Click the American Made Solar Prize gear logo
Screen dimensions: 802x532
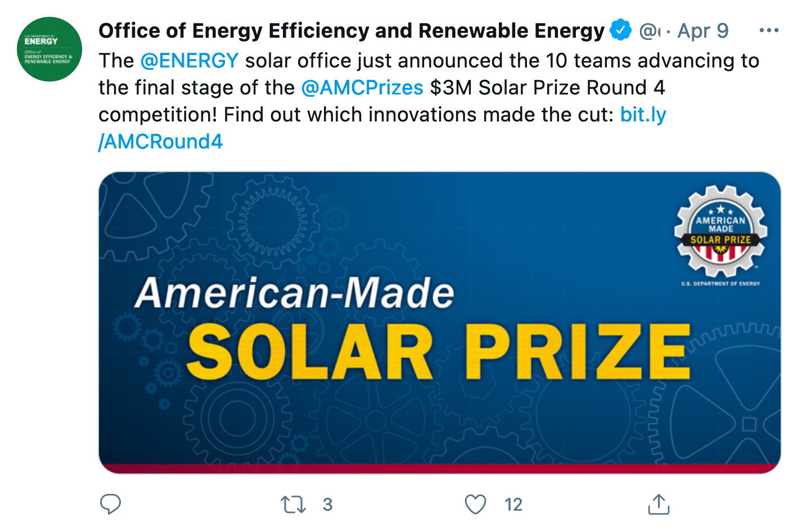click(721, 232)
